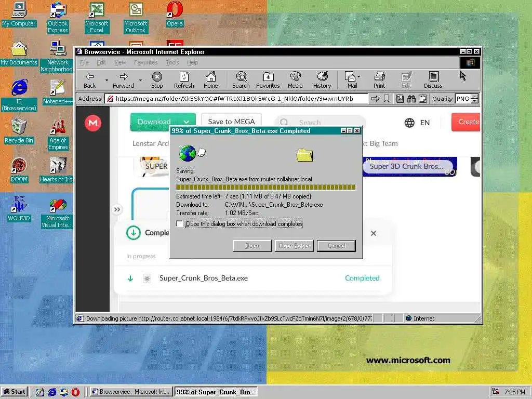532x399 pixels.
Task: Click the Back toolbar button
Action: 89,81
